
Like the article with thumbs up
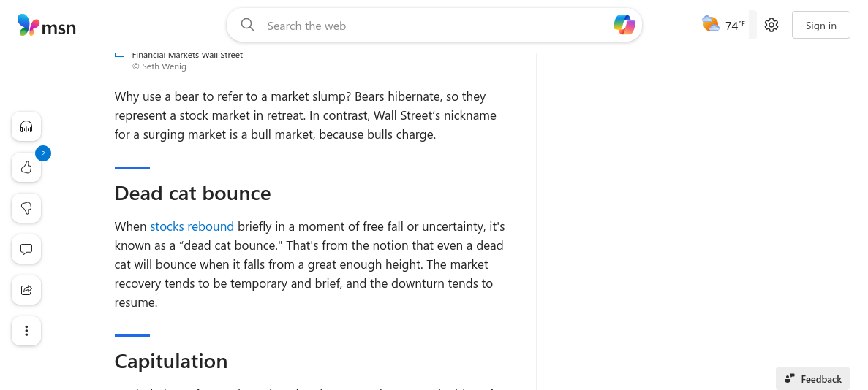[x=26, y=167]
